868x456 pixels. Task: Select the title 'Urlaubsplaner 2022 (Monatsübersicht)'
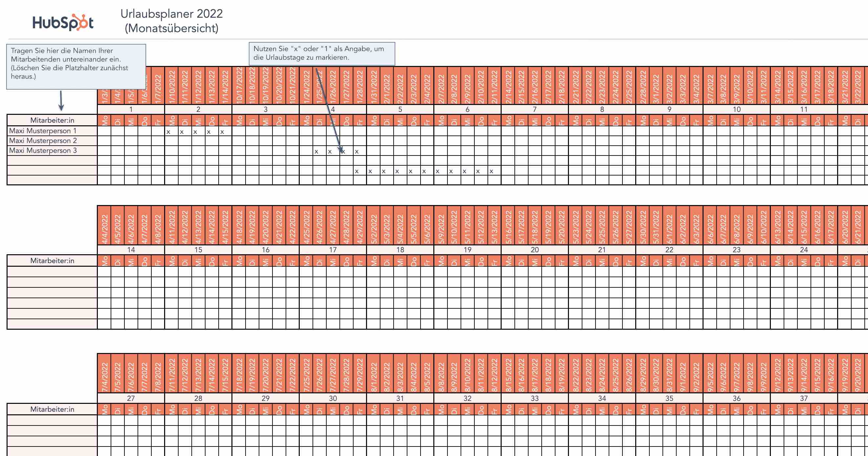tap(171, 21)
